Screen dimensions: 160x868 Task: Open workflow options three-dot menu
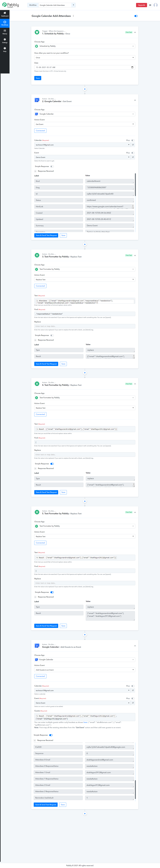point(73,16)
